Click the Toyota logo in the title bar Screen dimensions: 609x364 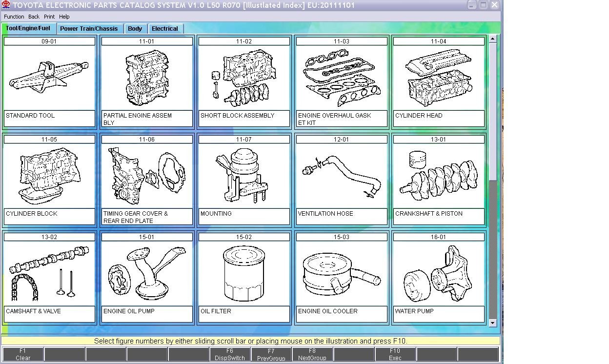(6, 5)
